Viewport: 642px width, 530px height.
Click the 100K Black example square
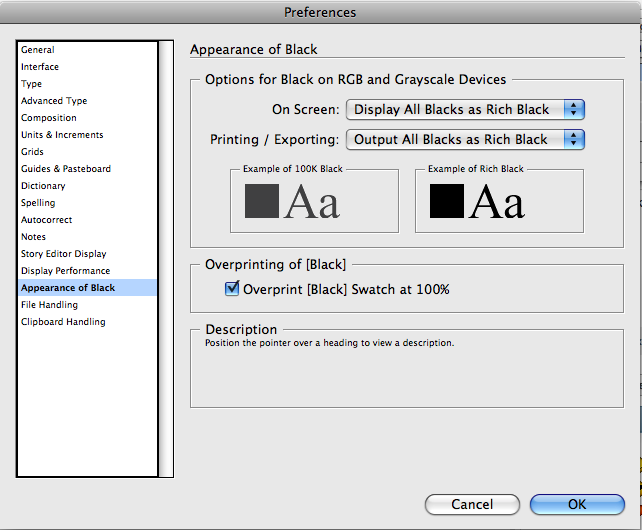(x=262, y=201)
